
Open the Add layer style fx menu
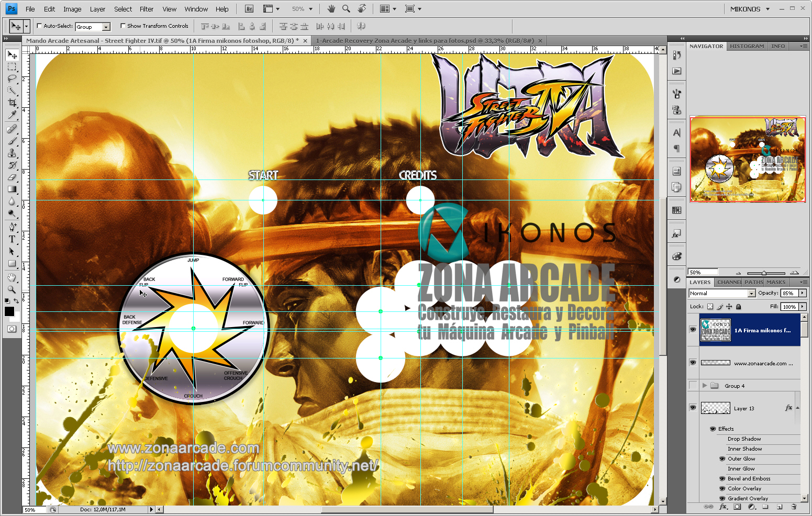point(723,507)
